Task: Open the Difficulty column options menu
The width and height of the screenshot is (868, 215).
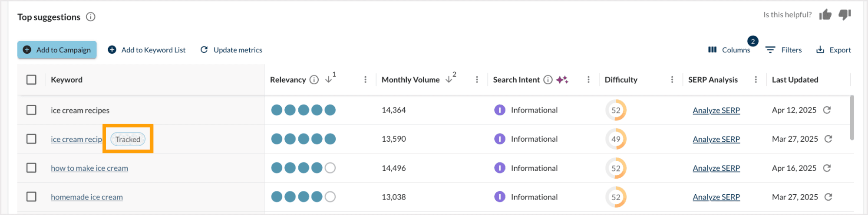Action: [x=672, y=80]
